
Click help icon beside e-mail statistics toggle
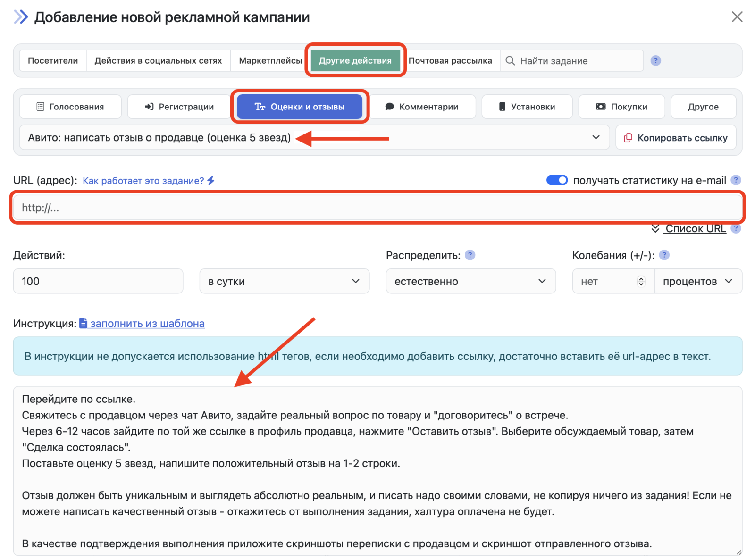point(735,180)
